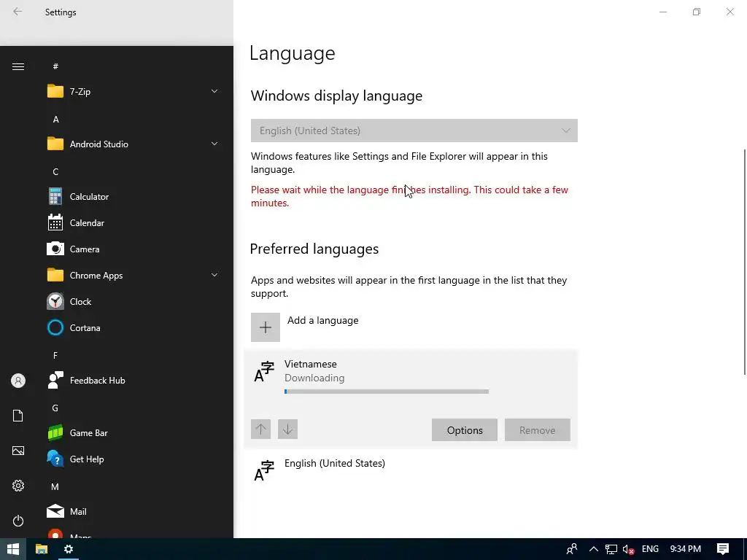Launch the Get Help icon
Screen dimensions: 747x560
55,459
